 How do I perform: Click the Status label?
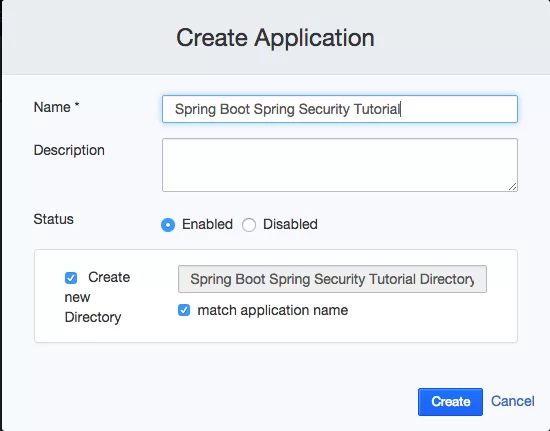point(54,219)
